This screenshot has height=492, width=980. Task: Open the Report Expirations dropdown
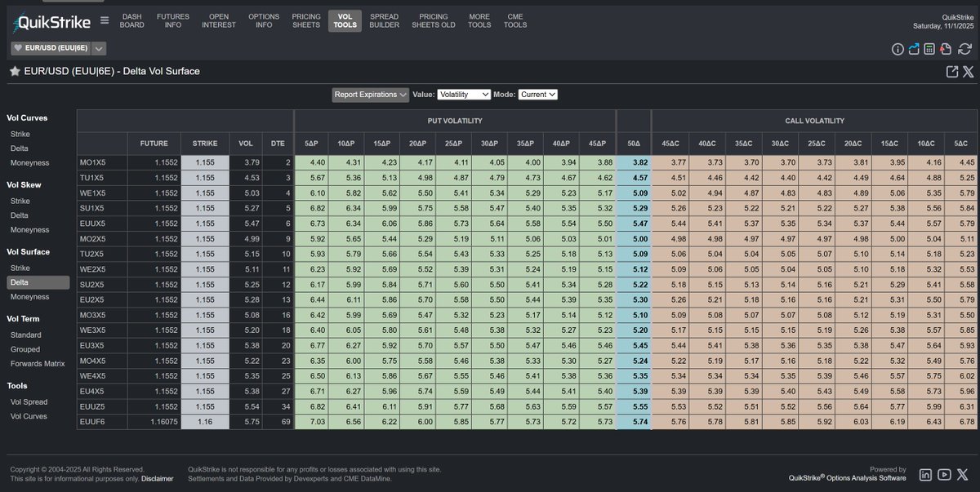(371, 95)
